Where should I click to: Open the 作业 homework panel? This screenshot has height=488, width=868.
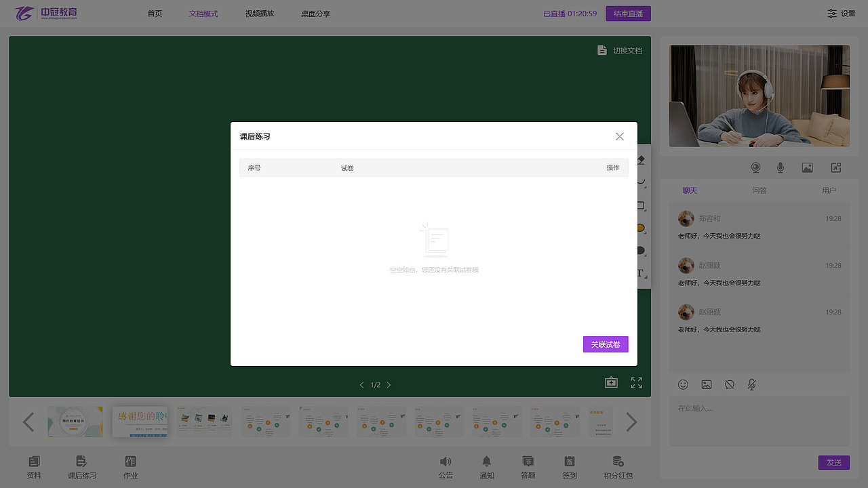pyautogui.click(x=130, y=467)
